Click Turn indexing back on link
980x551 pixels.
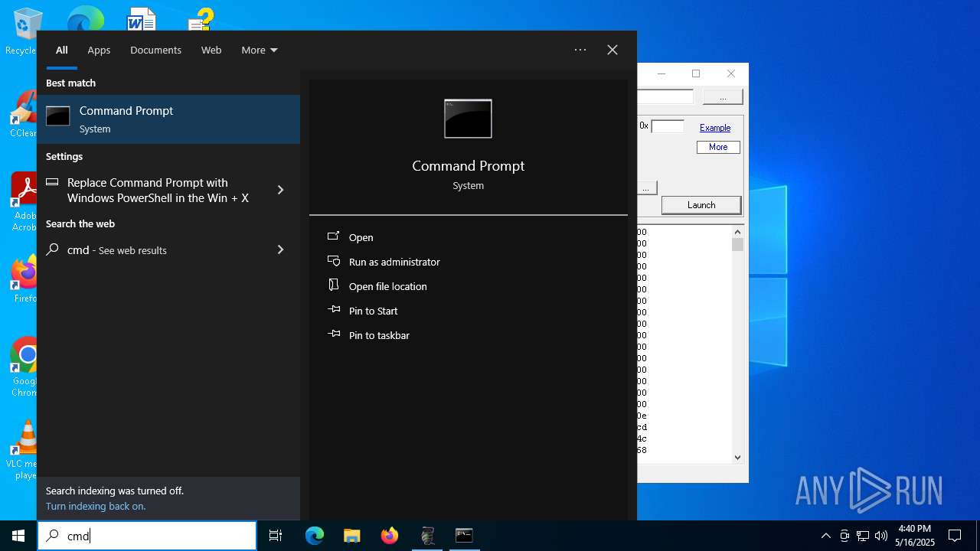click(96, 506)
